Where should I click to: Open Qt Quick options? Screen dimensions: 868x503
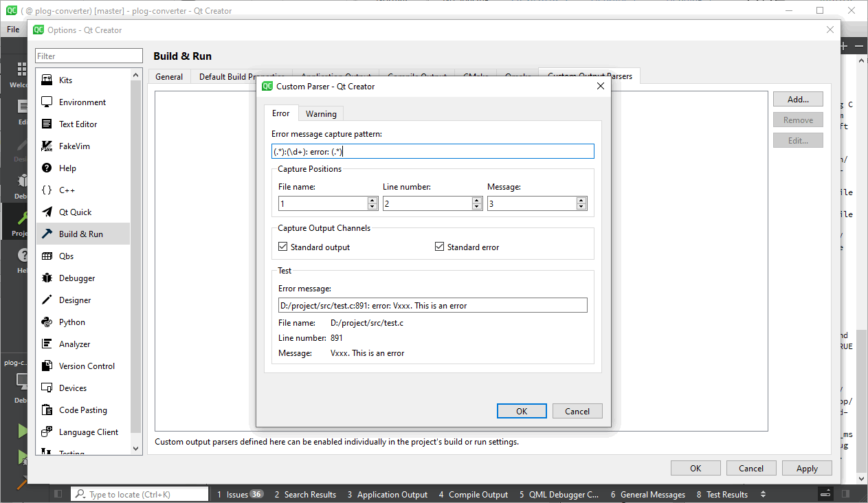(82, 212)
